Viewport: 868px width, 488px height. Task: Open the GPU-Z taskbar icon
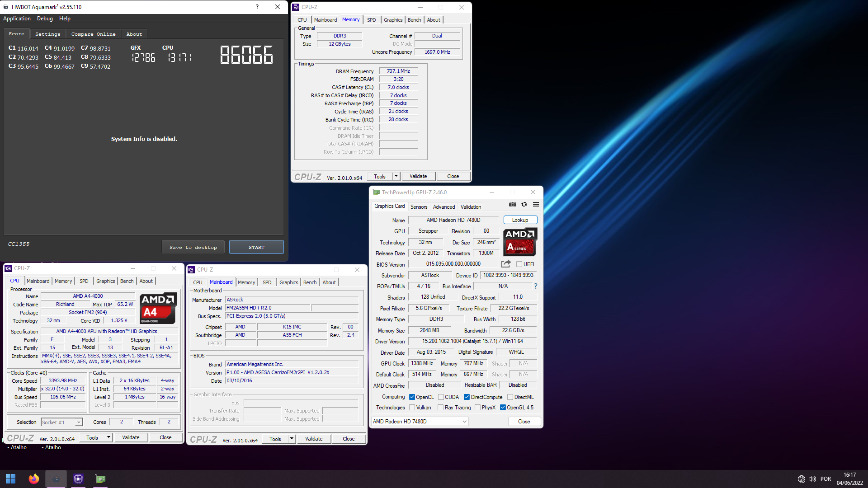tap(100, 479)
